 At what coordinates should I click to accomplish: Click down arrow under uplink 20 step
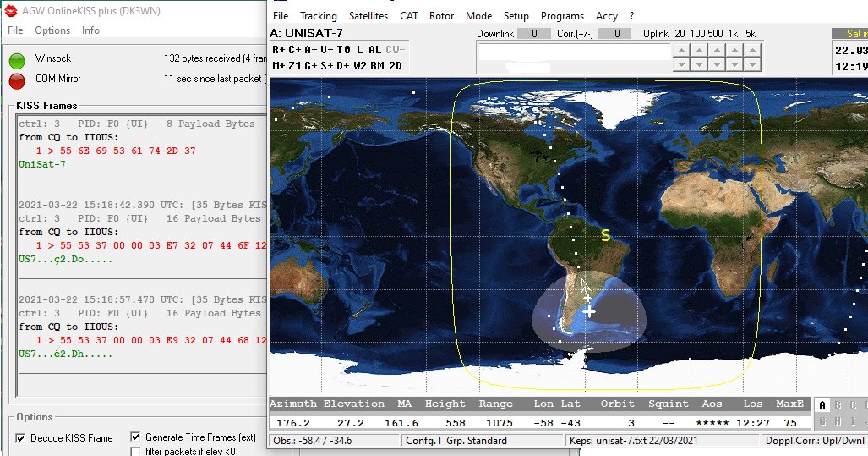(x=681, y=64)
